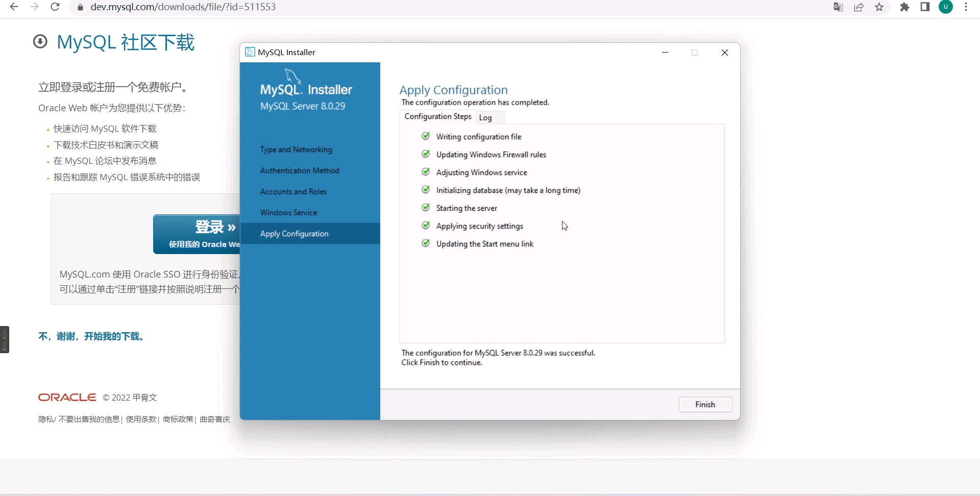Select Apply Configuration step in sidebar
980x496 pixels.
[310, 234]
